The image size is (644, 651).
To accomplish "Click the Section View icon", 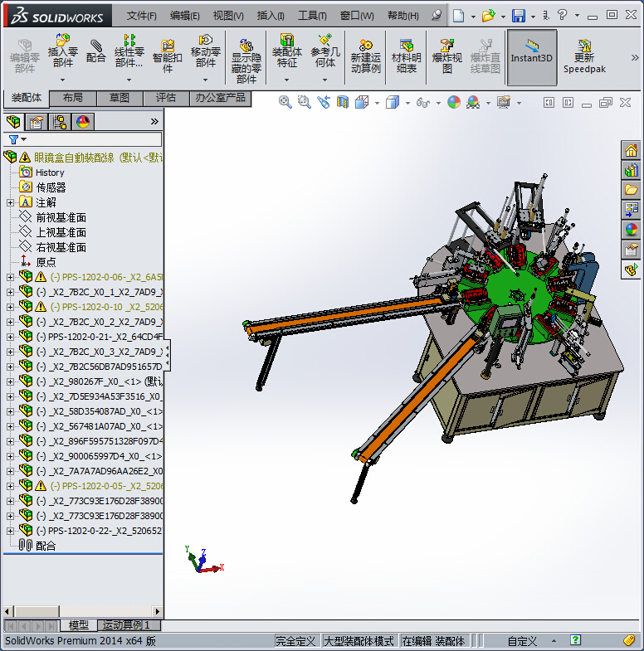I will click(x=343, y=102).
